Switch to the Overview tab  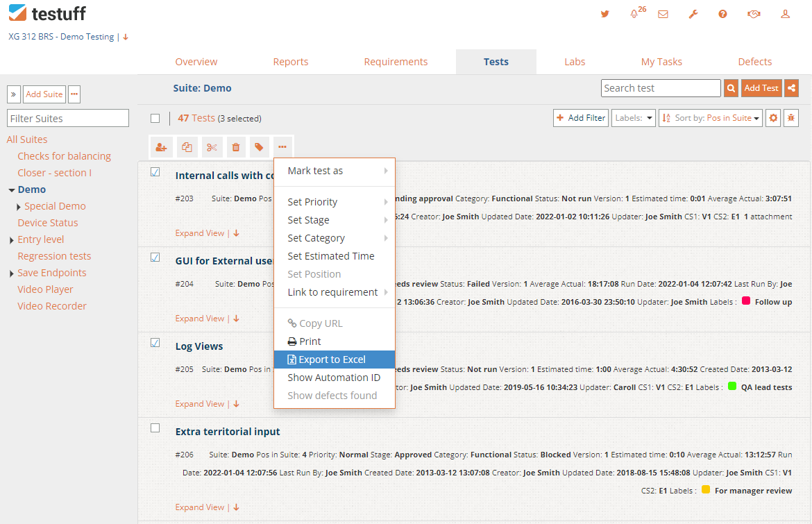coord(196,62)
